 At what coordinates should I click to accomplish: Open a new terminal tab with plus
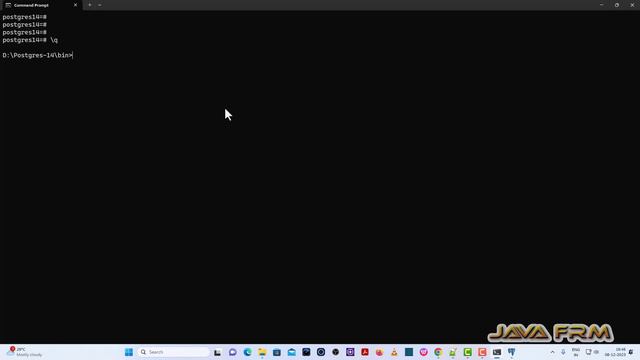(x=90, y=5)
